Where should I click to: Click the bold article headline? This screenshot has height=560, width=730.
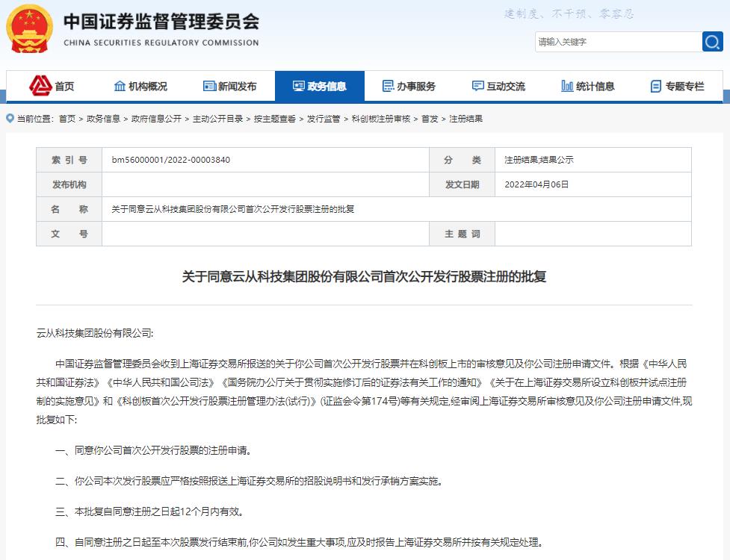click(364, 277)
